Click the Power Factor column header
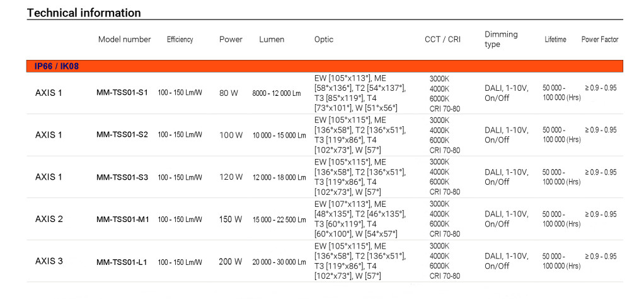 599,39
